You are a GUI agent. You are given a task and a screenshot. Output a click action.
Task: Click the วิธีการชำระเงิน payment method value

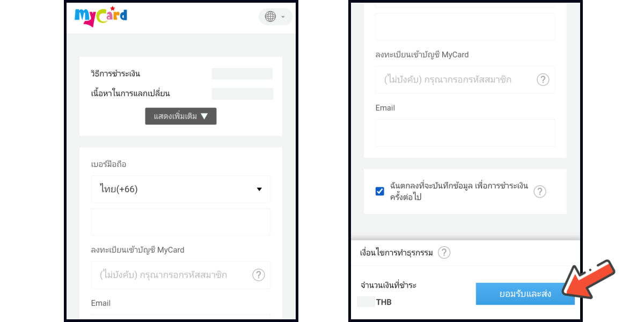tap(242, 74)
